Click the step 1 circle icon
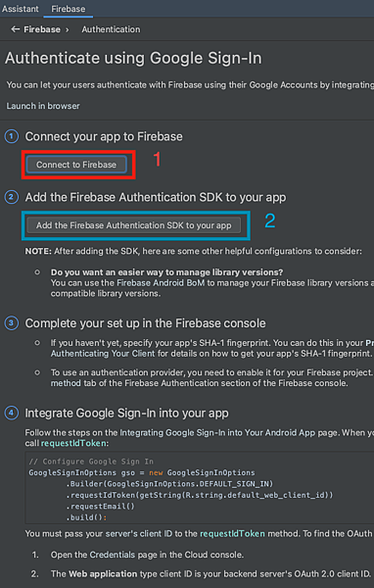 click(x=11, y=136)
